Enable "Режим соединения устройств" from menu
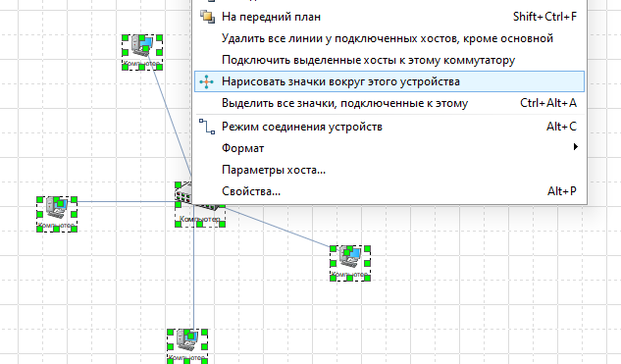This screenshot has height=364, width=621. tap(389, 127)
